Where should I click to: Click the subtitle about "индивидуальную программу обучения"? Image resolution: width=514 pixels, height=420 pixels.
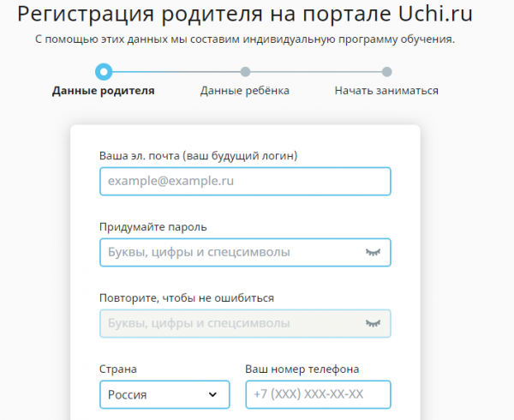pyautogui.click(x=245, y=39)
